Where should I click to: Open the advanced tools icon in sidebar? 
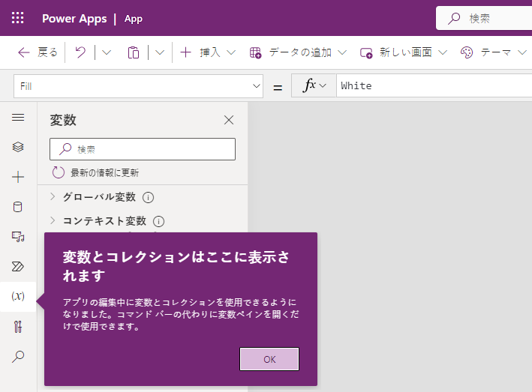(x=18, y=327)
